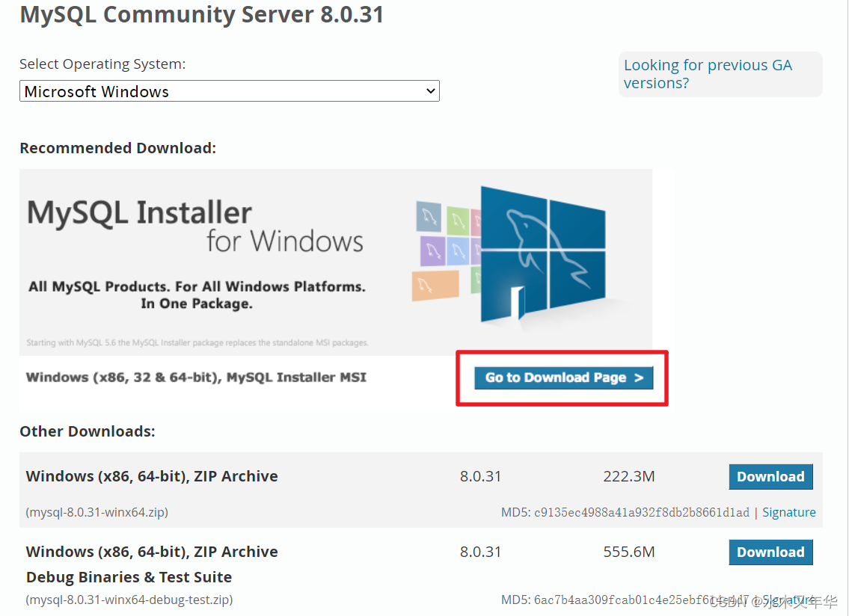Click the Windows logo dolphin graphic
Screen dimensions: 849x616
pos(542,254)
